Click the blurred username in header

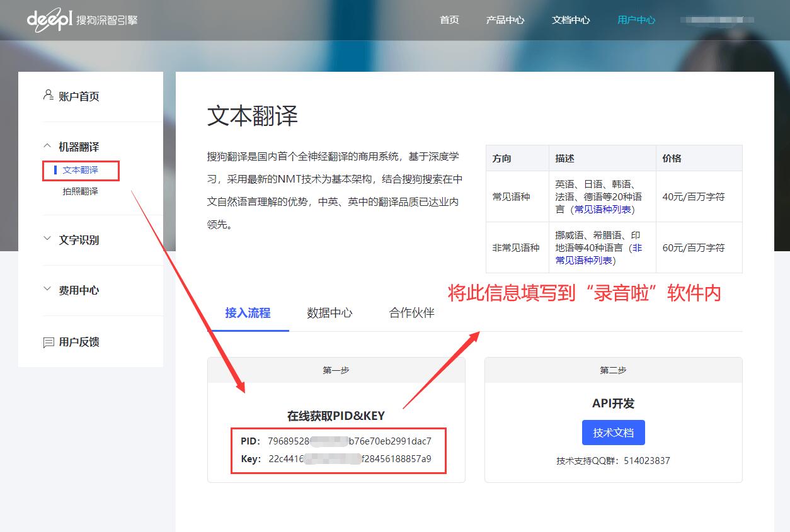pyautogui.click(x=717, y=20)
